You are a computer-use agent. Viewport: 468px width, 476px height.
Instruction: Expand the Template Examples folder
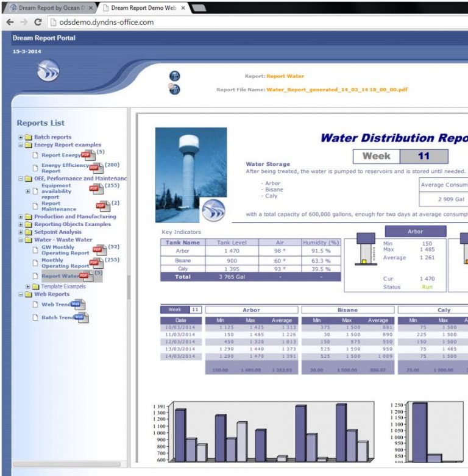coord(28,286)
